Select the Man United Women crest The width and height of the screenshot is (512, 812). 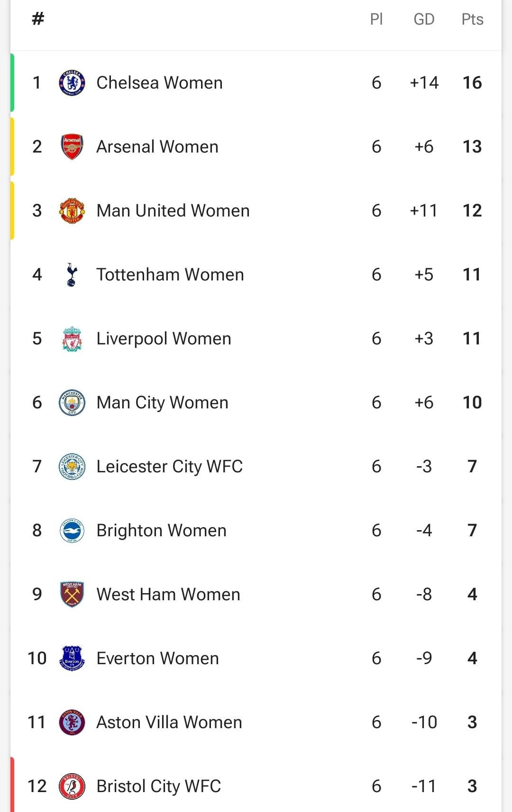[72, 211]
